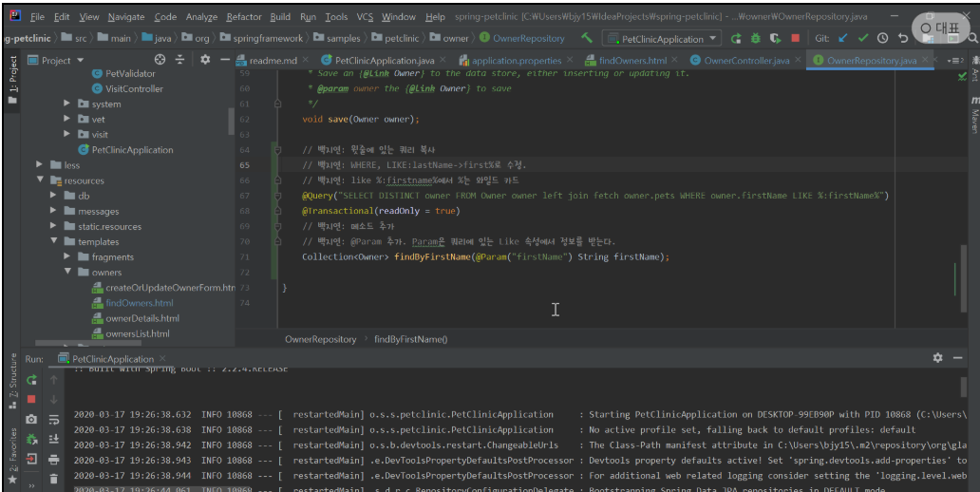Expand the db folder
Image resolution: width=980 pixels, height=492 pixels.
(x=53, y=195)
